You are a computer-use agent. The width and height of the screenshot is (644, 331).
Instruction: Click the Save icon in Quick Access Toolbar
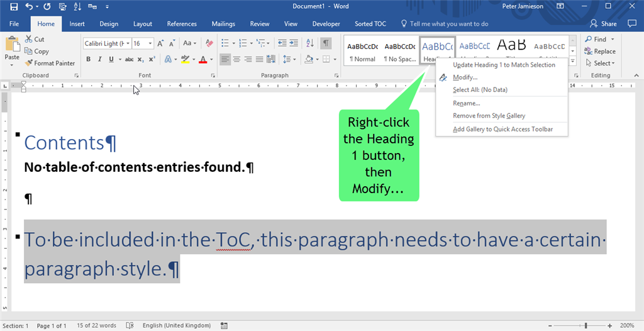(13, 6)
